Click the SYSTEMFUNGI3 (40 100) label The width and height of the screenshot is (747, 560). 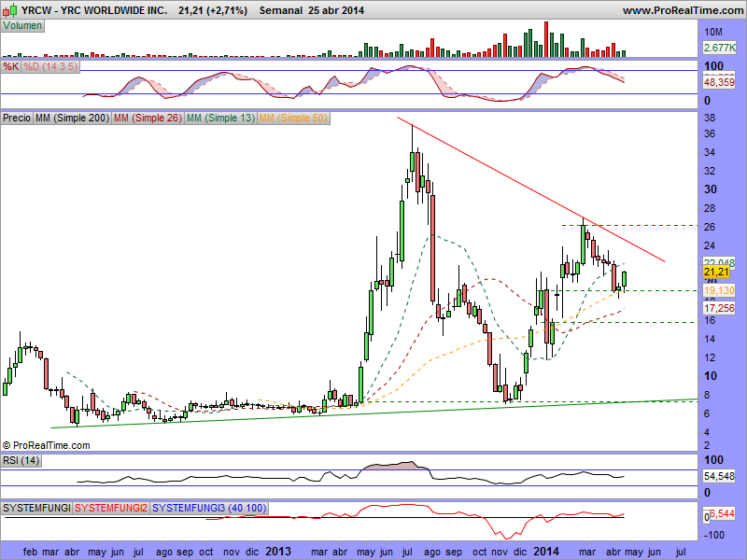point(209,508)
